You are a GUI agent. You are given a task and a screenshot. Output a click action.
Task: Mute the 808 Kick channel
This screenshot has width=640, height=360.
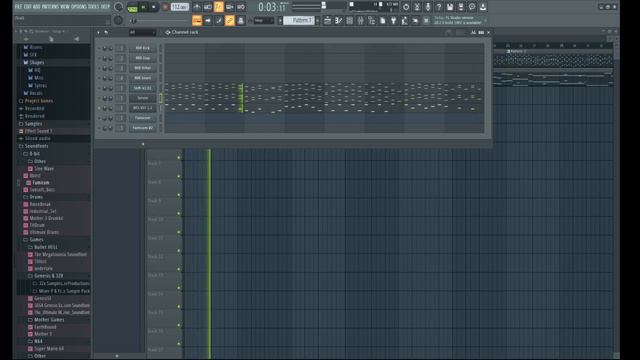[x=99, y=48]
